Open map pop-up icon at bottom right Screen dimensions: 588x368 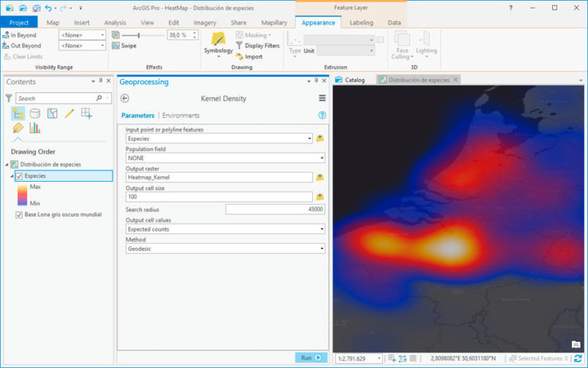576,344
